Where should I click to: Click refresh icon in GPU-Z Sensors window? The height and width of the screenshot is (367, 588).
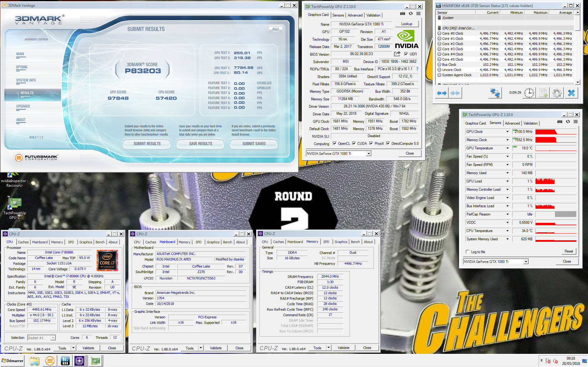pos(568,122)
